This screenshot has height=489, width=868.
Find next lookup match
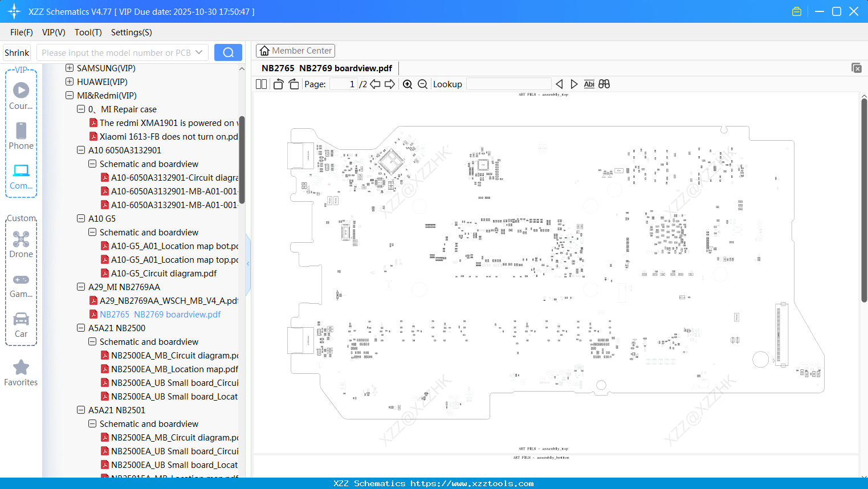click(x=574, y=84)
